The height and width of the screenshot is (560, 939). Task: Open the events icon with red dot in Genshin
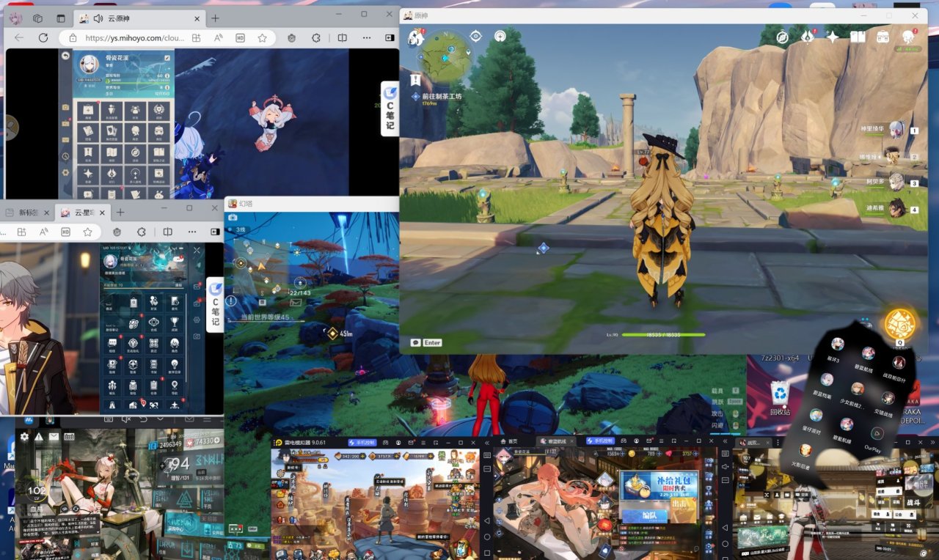808,35
